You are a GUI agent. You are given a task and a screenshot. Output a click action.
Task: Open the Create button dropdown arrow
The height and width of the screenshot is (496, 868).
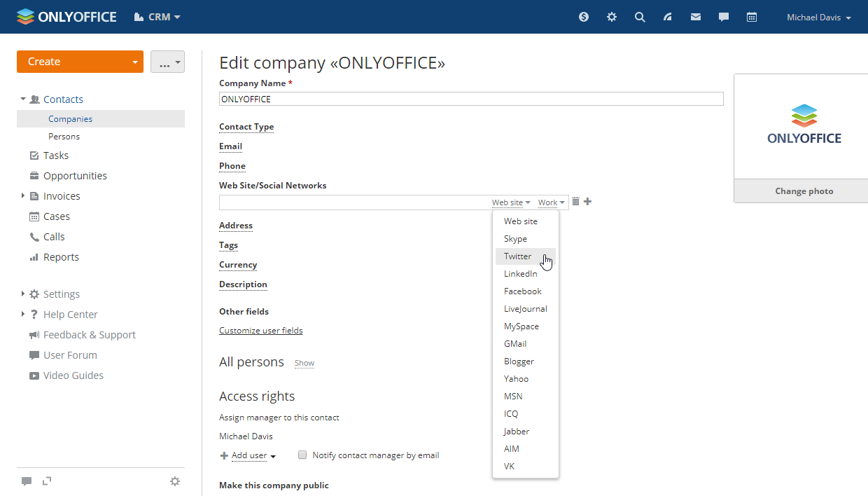tap(135, 62)
